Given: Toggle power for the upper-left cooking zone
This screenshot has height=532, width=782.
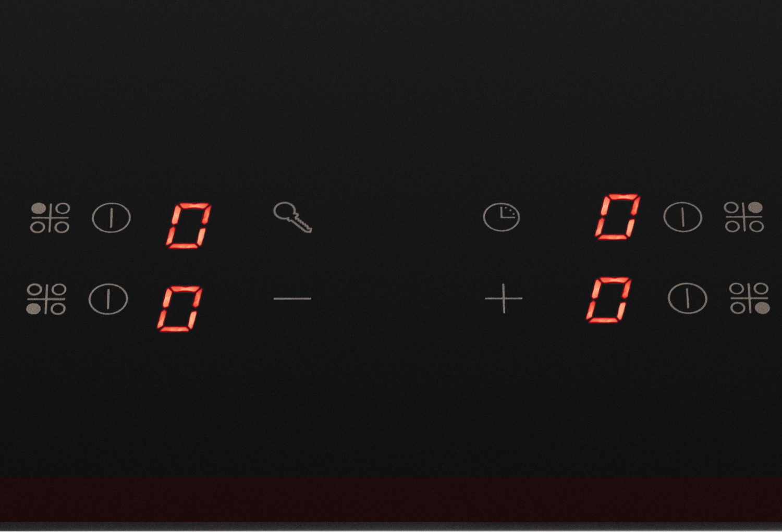Looking at the screenshot, I should (x=111, y=218).
